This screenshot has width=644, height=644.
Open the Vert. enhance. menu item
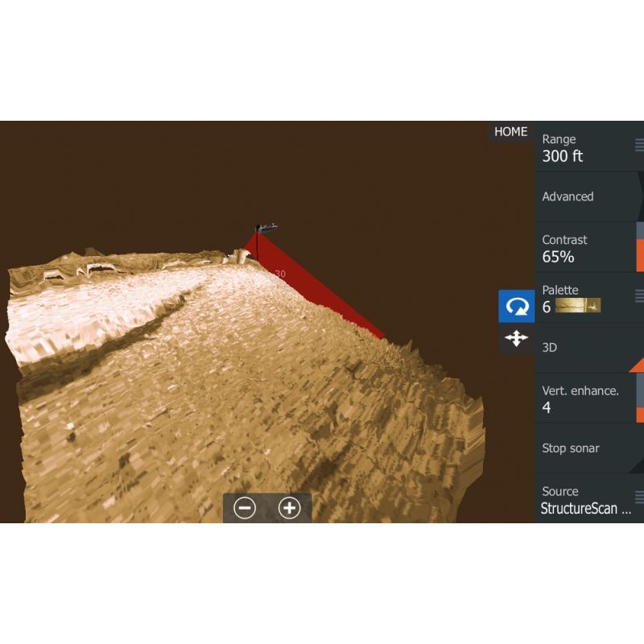(x=584, y=398)
